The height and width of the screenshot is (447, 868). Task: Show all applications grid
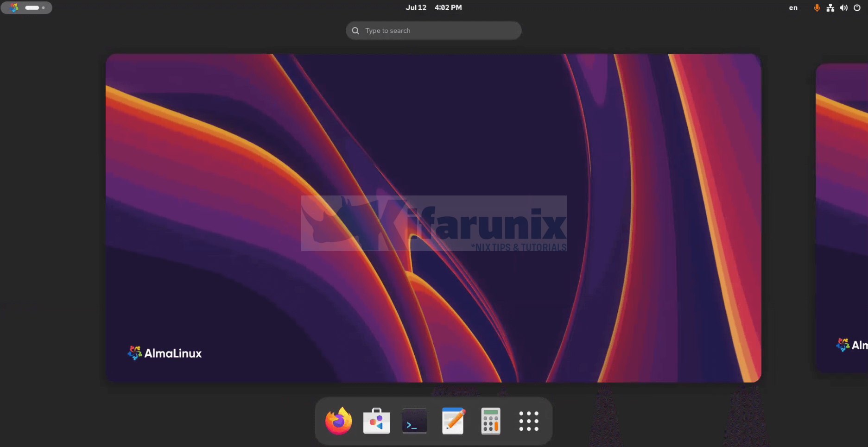click(x=529, y=421)
